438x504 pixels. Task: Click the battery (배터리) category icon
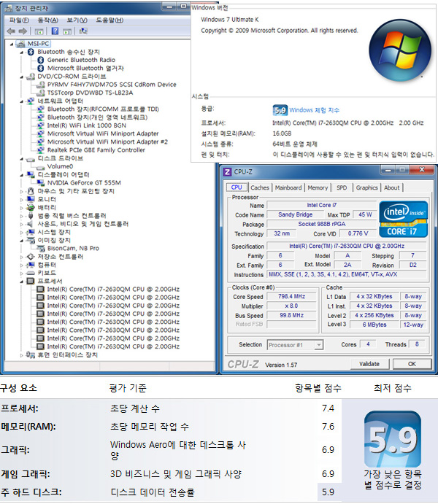coord(31,207)
